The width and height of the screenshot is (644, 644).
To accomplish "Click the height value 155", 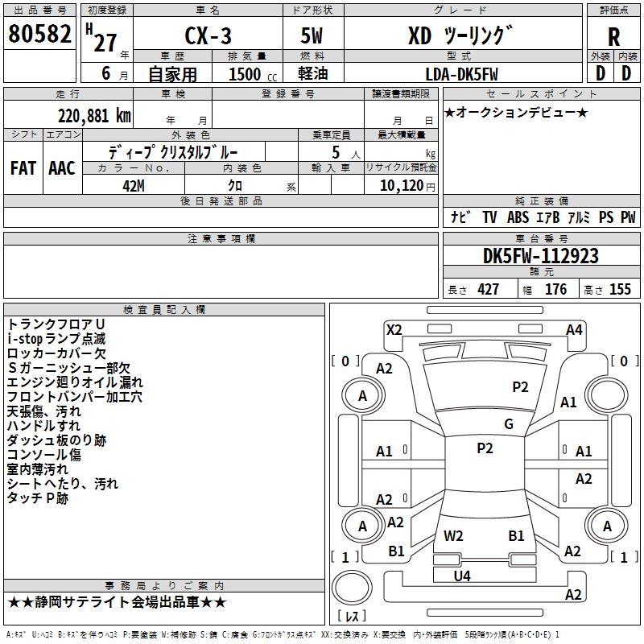I will coord(620,289).
